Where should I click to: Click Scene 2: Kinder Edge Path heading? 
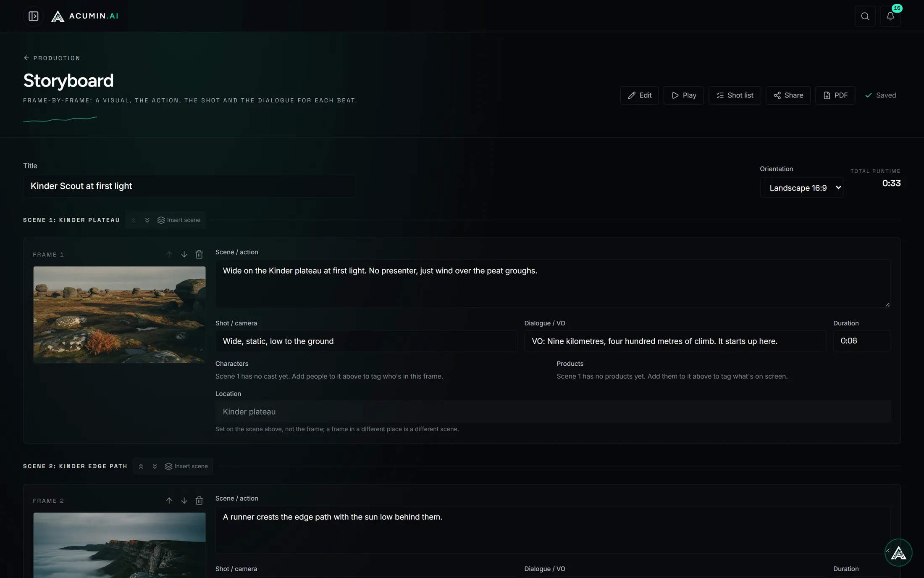pyautogui.click(x=75, y=467)
